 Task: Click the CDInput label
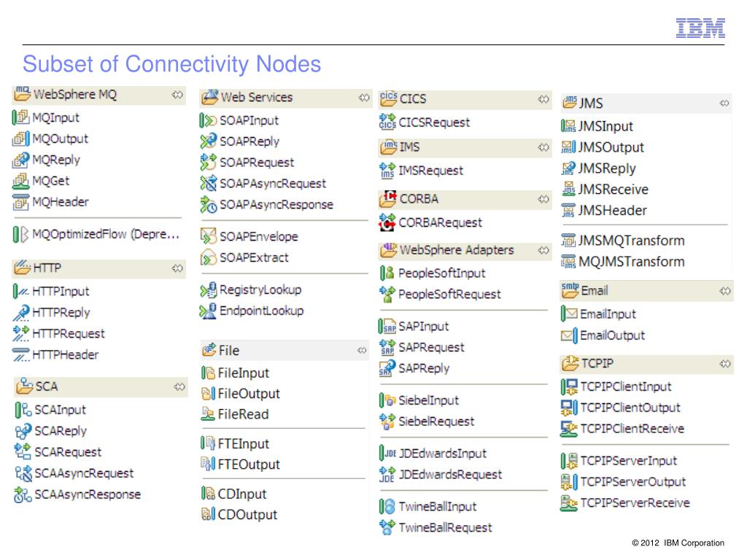pos(242,494)
